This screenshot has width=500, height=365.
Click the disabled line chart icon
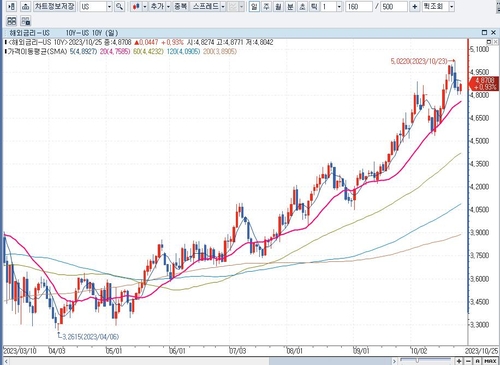point(233,6)
